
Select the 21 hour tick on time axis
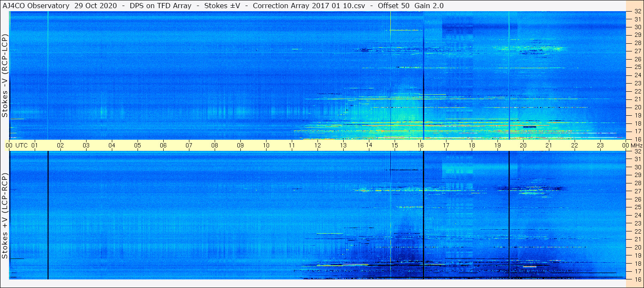(549, 145)
